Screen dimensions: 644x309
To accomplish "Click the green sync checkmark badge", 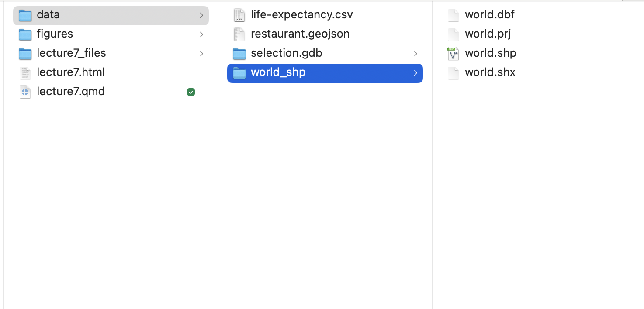I will 191,92.
